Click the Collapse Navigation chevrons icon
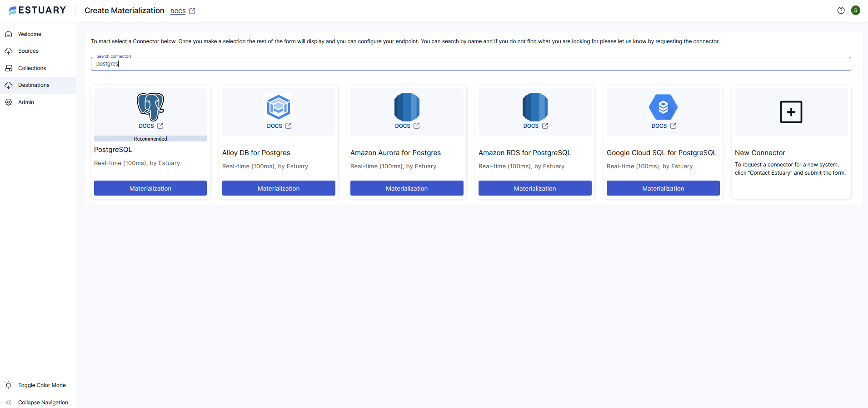The width and height of the screenshot is (868, 408). pyautogui.click(x=9, y=403)
